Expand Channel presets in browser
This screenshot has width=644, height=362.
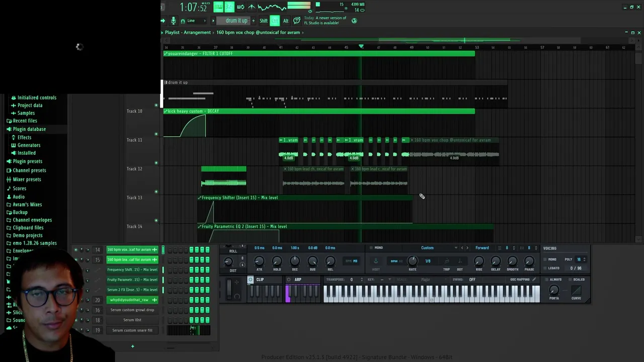pyautogui.click(x=29, y=170)
